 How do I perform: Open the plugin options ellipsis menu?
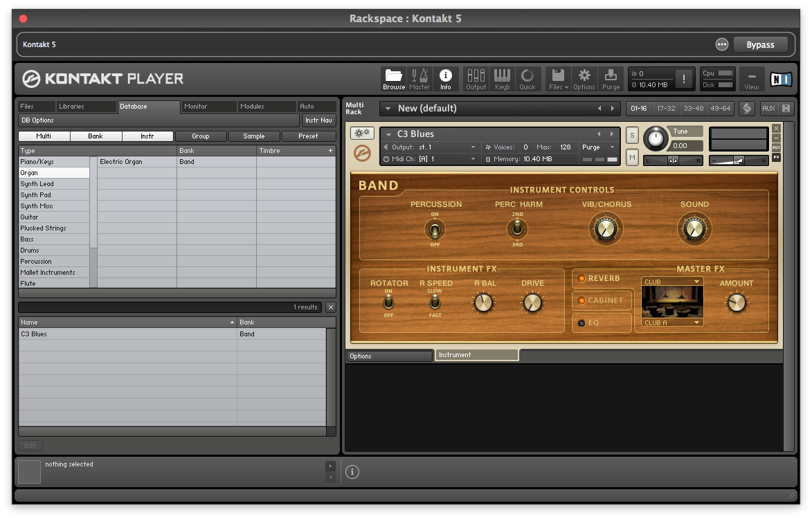[x=721, y=44]
